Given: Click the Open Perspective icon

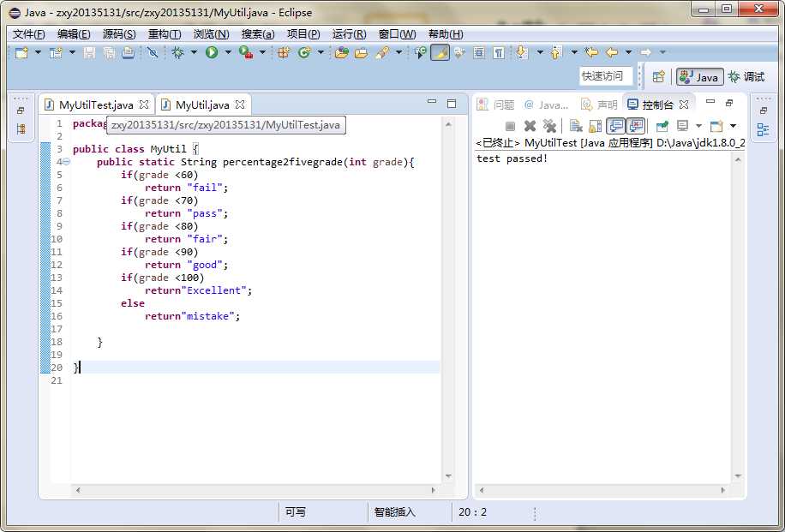Looking at the screenshot, I should click(659, 76).
